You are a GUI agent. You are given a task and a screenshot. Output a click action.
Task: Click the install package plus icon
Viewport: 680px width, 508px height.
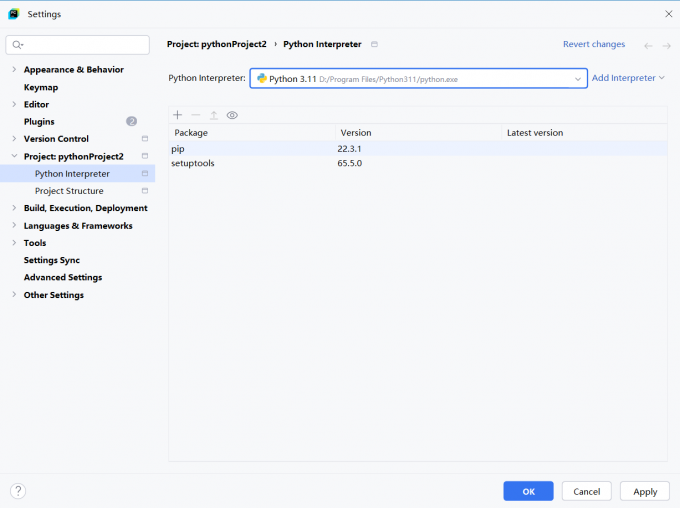click(177, 115)
